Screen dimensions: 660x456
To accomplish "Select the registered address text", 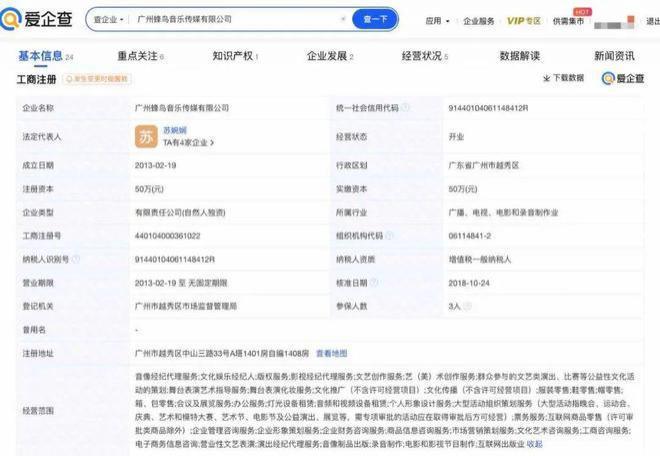I will pos(222,353).
